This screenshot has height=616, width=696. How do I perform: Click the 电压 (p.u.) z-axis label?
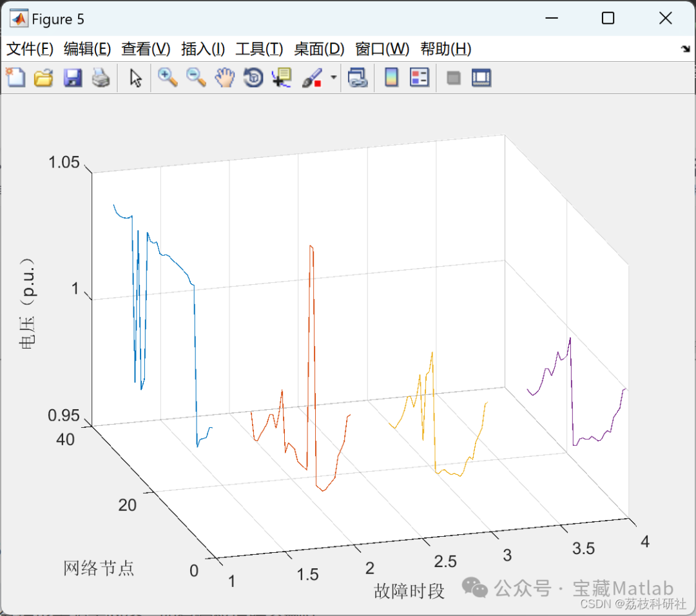(x=27, y=303)
